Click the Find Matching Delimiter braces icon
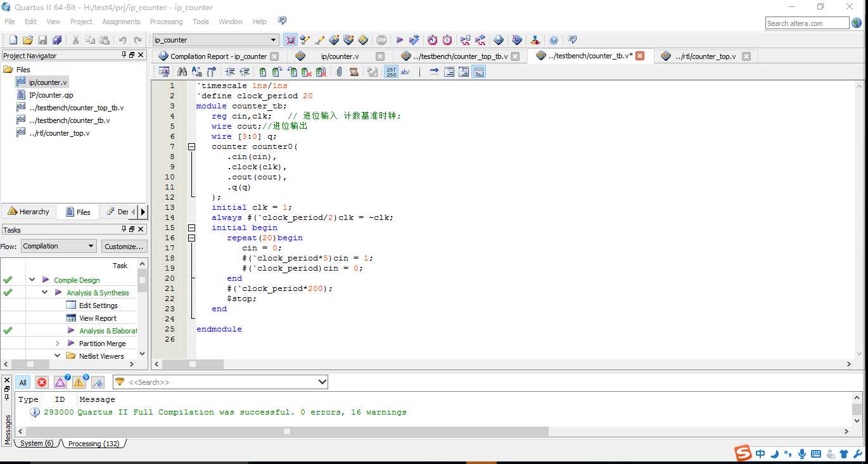The height and width of the screenshot is (464, 868). click(x=211, y=72)
